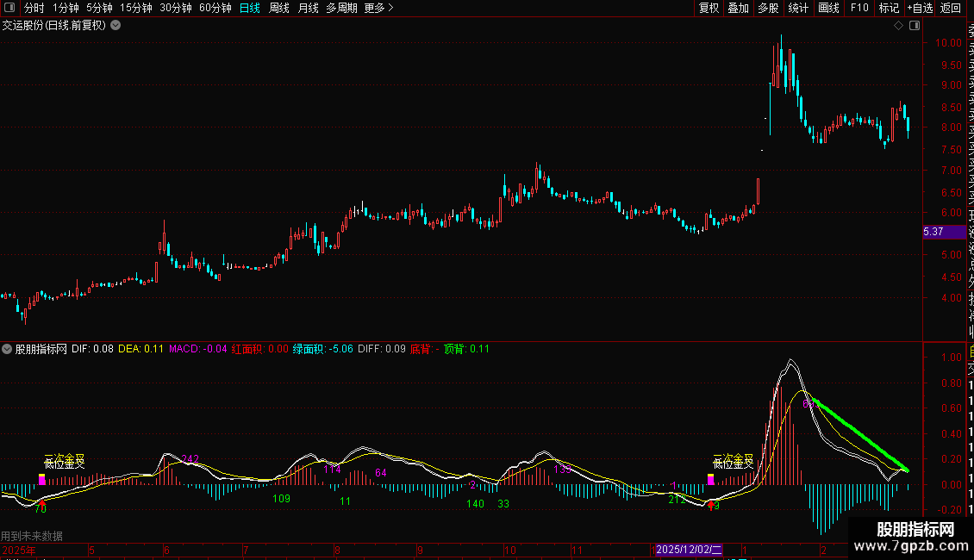Image resolution: width=974 pixels, height=560 pixels.
Task: Click the 复权 adjustment button
Action: [x=709, y=8]
